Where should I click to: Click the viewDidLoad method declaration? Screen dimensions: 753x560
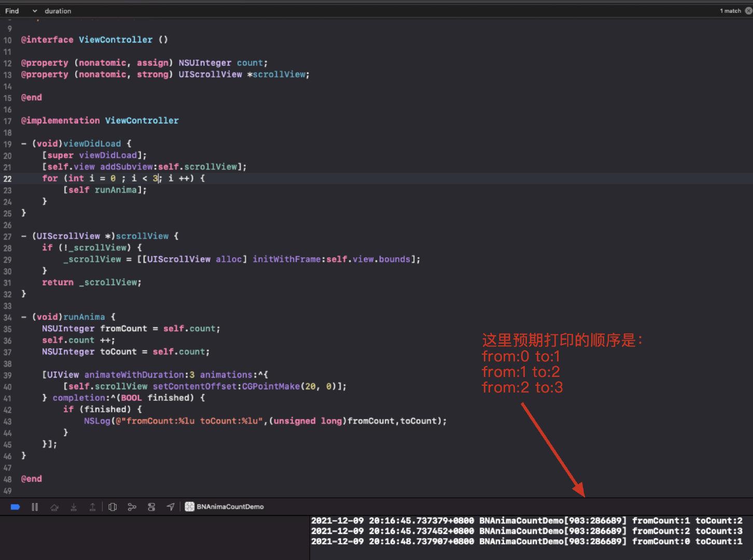click(92, 144)
